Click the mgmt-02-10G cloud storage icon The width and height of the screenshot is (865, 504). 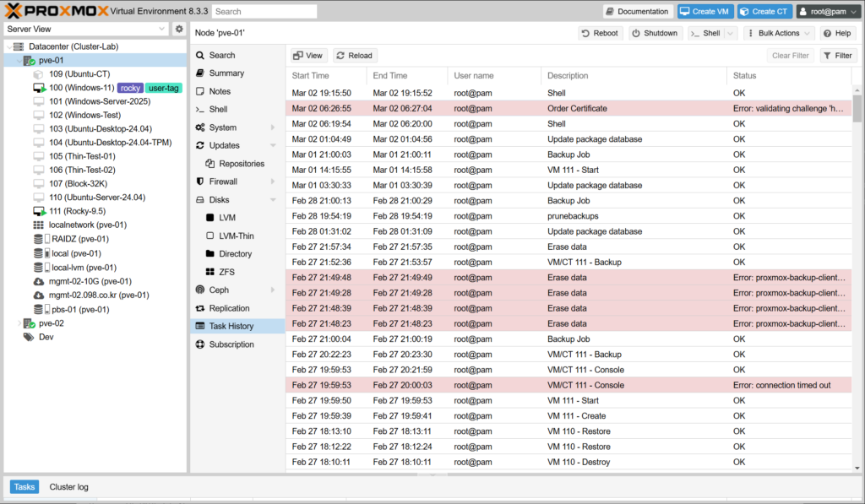coord(39,281)
